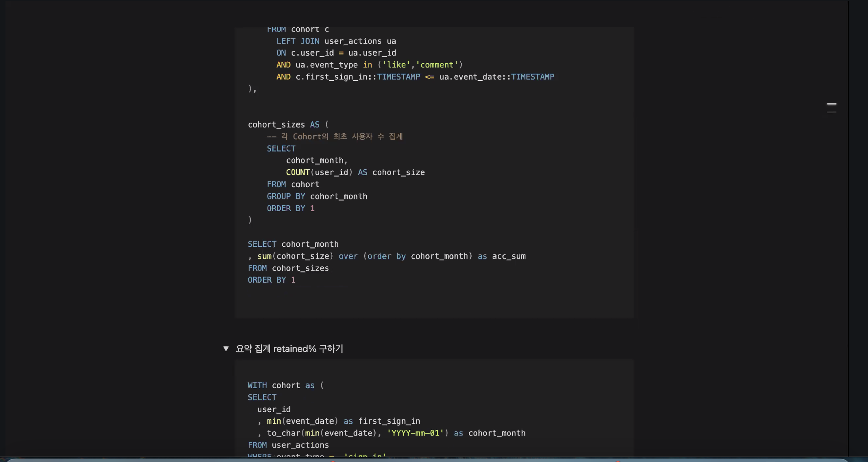Click the 'c.first_sign_in::TIMESTAMP <=' condition line
This screenshot has height=462, width=868.
click(415, 77)
